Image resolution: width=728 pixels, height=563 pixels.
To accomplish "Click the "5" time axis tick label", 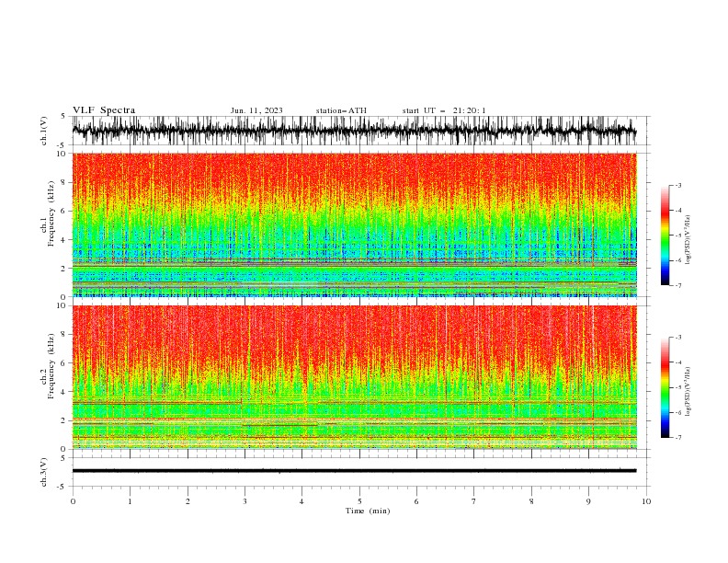I will point(359,501).
